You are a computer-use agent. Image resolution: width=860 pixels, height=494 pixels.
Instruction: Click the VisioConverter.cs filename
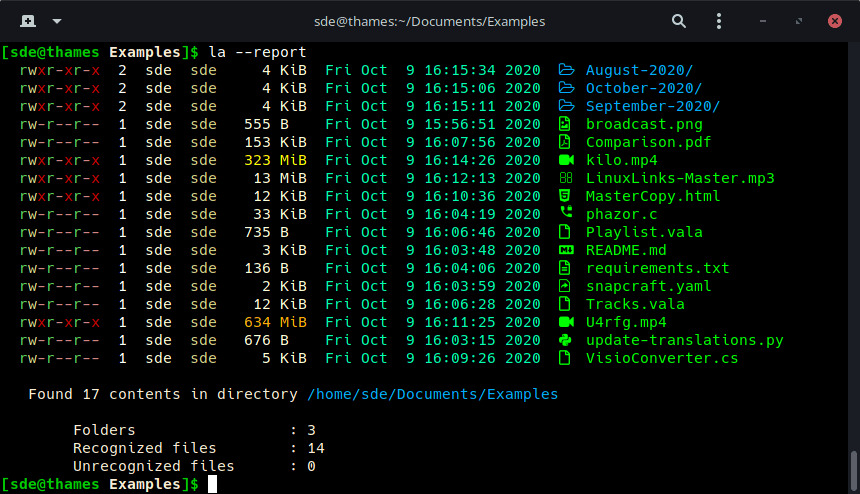662,358
